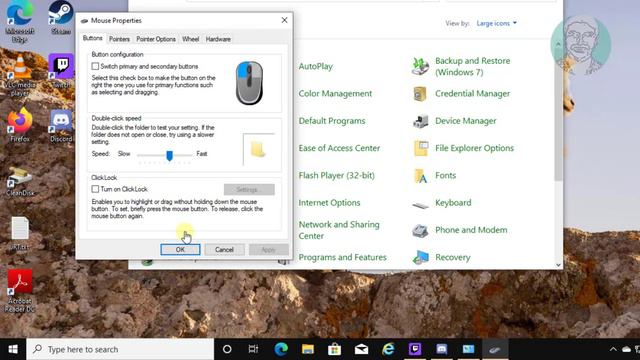Viewport: 640px width, 360px height.
Task: Open Color Management link
Action: coord(335,94)
